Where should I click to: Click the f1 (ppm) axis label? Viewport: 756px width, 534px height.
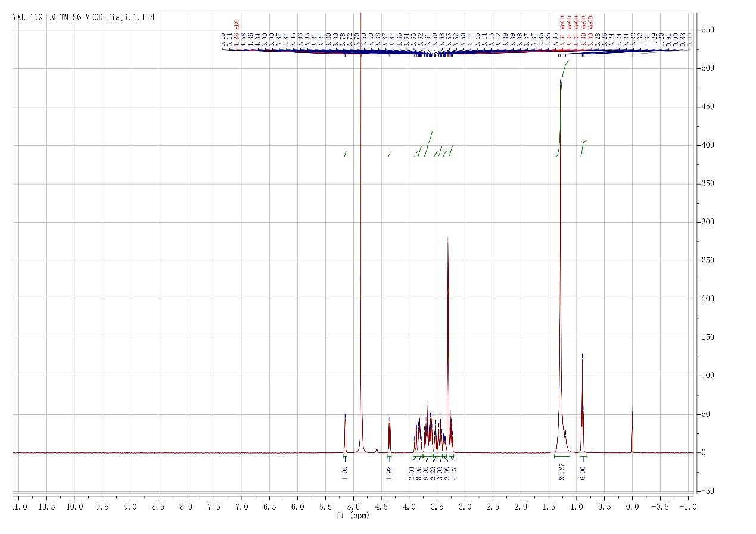click(x=354, y=516)
